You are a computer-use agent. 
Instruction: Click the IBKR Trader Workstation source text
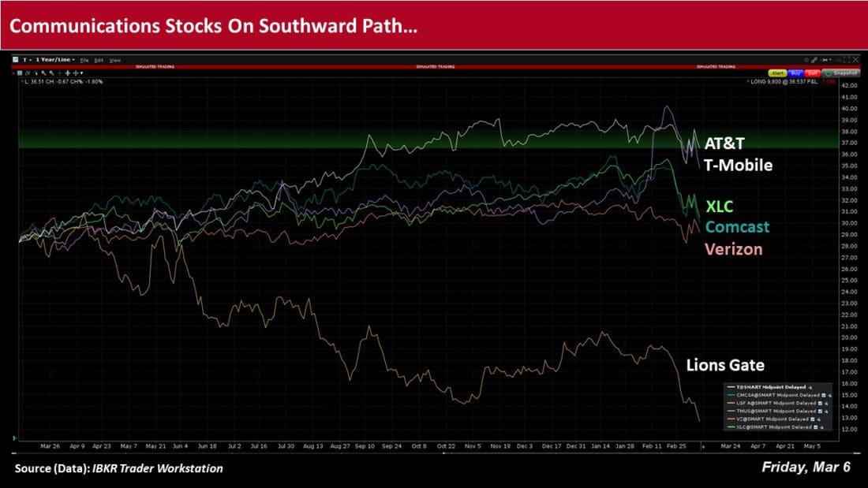157,468
